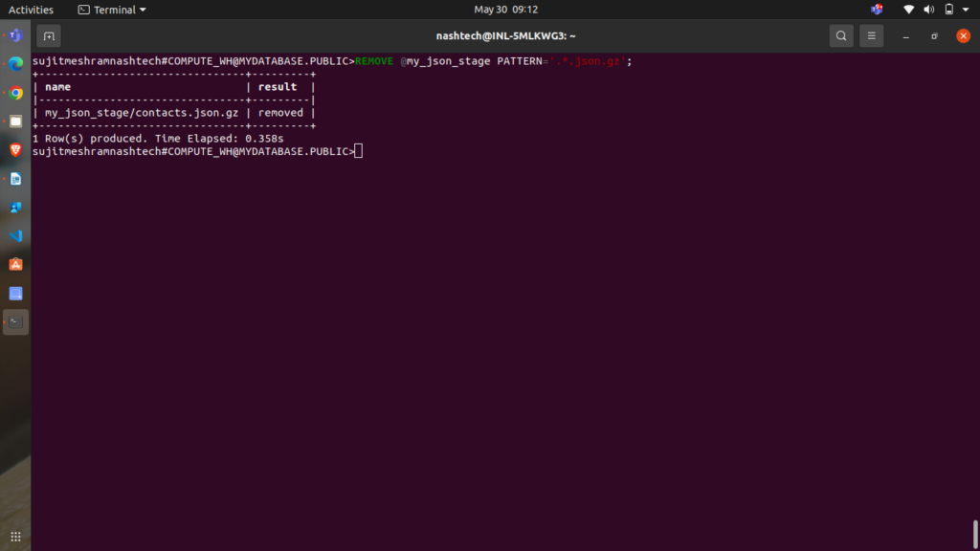Open Google Chrome from the dock
980x551 pixels.
pyautogui.click(x=15, y=93)
